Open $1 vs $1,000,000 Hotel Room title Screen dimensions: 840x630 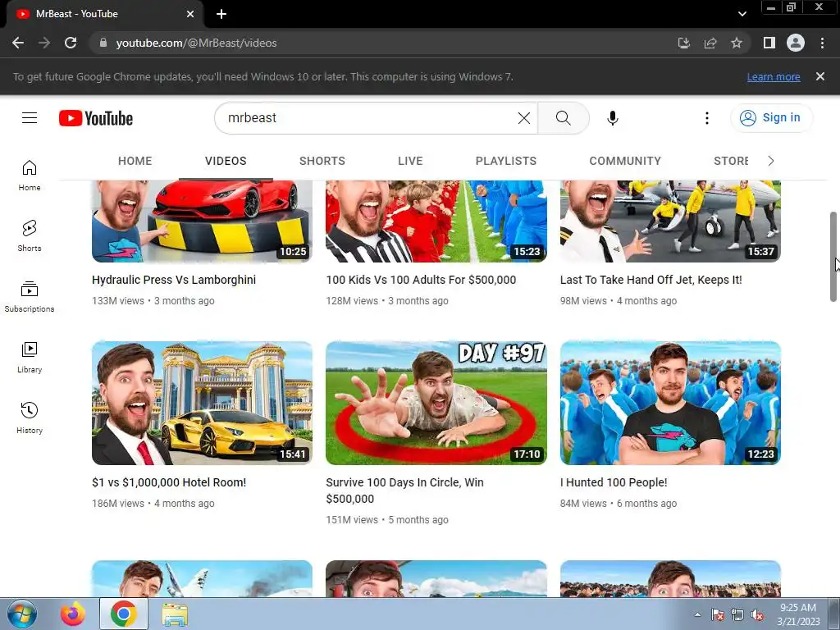click(x=169, y=482)
